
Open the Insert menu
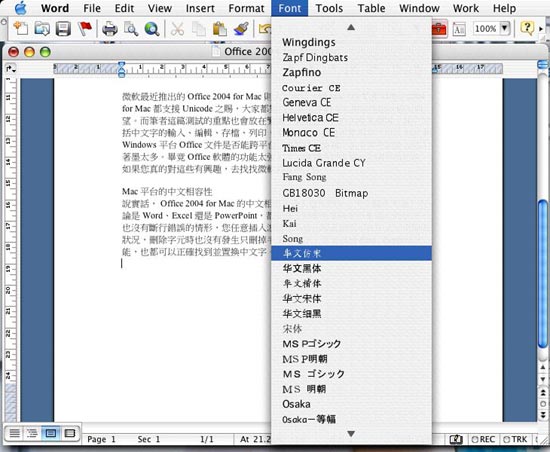click(x=200, y=8)
